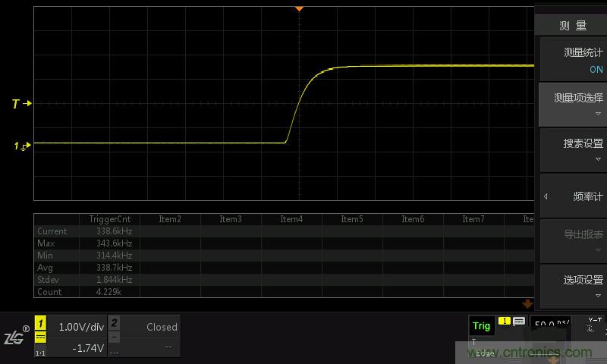Click the 测量 menu header
This screenshot has height=364, width=607.
click(573, 26)
